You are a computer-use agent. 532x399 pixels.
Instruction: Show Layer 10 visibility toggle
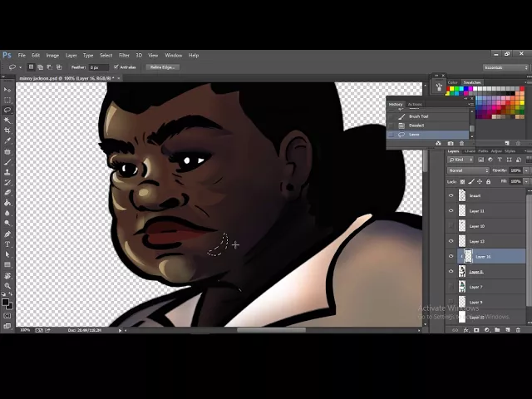click(451, 226)
